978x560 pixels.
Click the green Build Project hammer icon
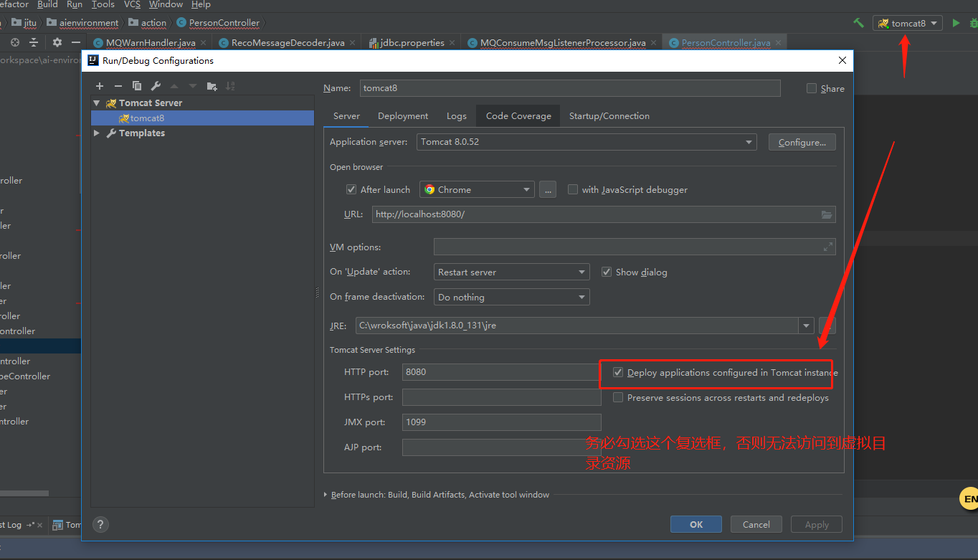[x=858, y=23]
